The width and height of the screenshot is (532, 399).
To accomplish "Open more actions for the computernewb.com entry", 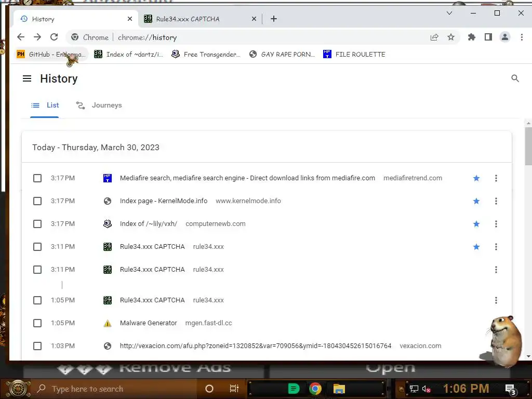I will (496, 224).
